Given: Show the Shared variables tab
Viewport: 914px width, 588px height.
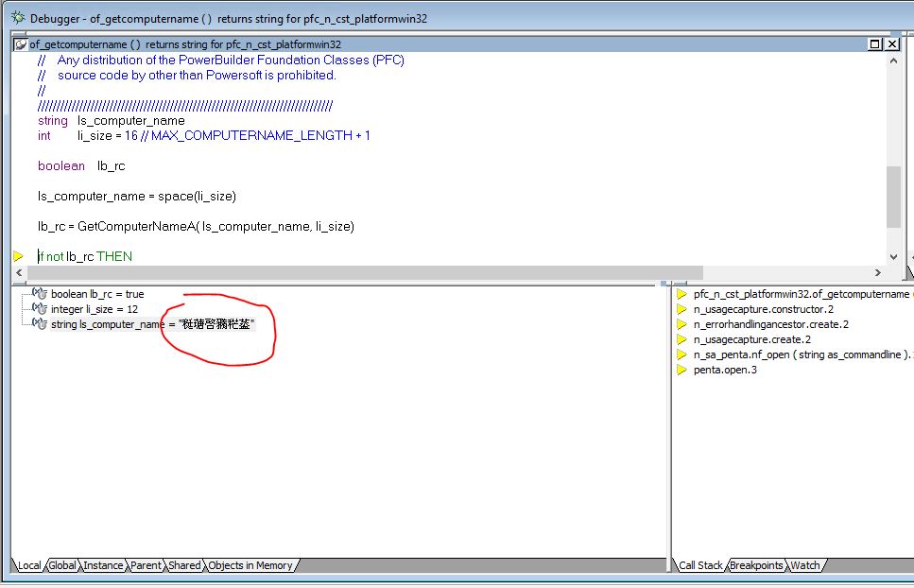Looking at the screenshot, I should [184, 565].
